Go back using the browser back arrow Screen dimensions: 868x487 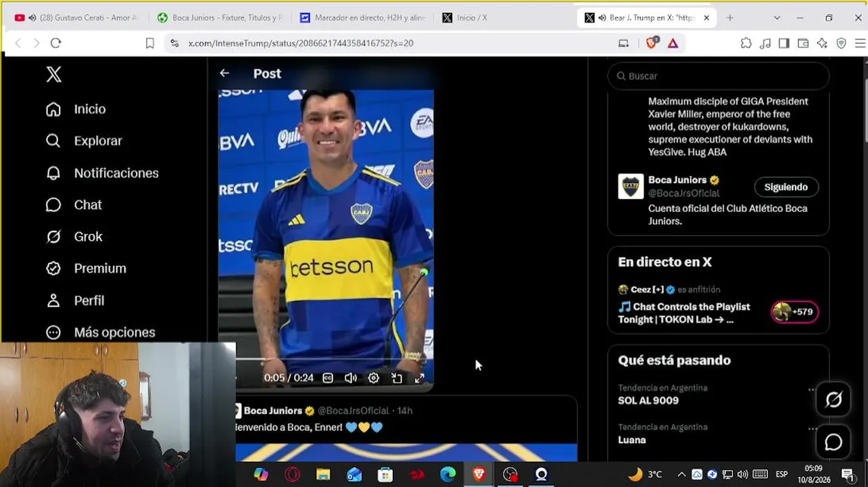pos(18,43)
